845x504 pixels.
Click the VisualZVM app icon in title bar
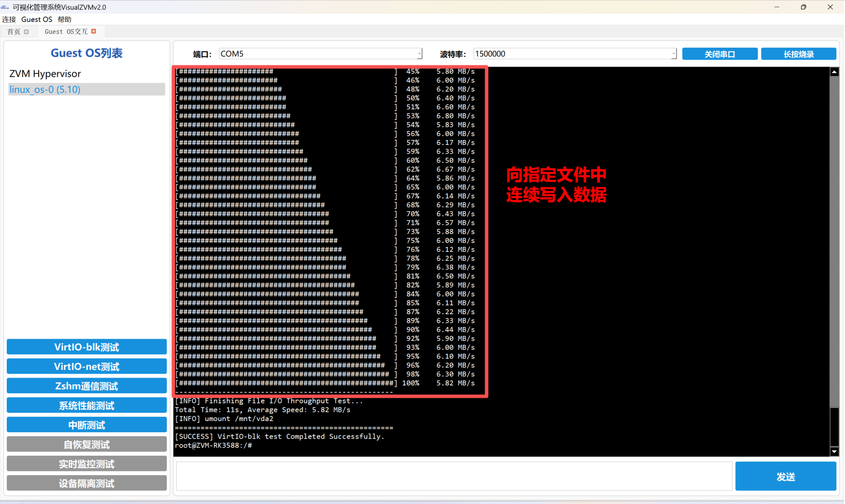click(5, 7)
